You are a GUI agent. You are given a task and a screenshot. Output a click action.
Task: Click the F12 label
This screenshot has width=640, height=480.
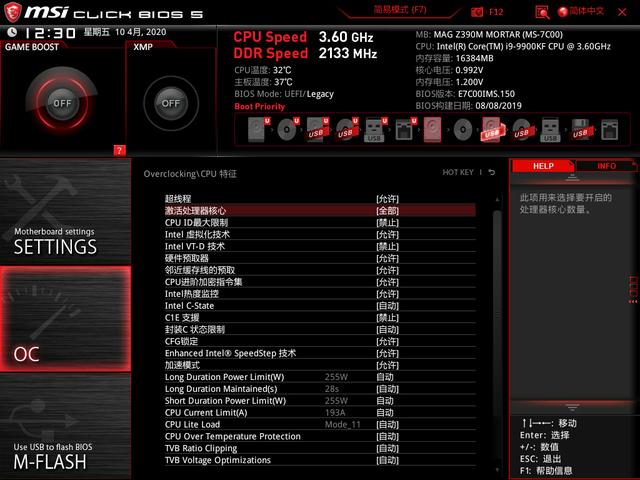(496, 12)
